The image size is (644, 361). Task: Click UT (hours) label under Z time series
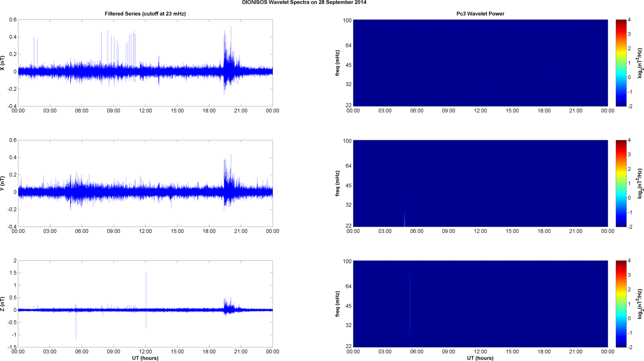(145, 358)
